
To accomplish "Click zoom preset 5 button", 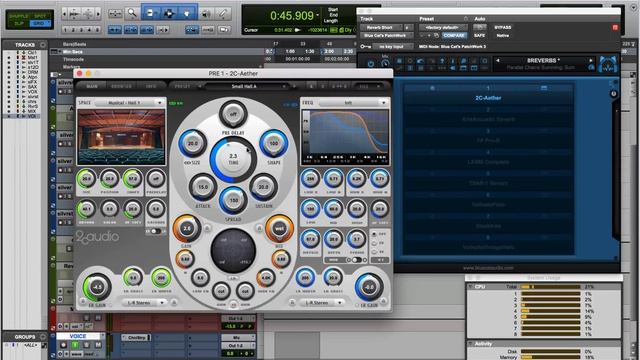I will point(98,30).
